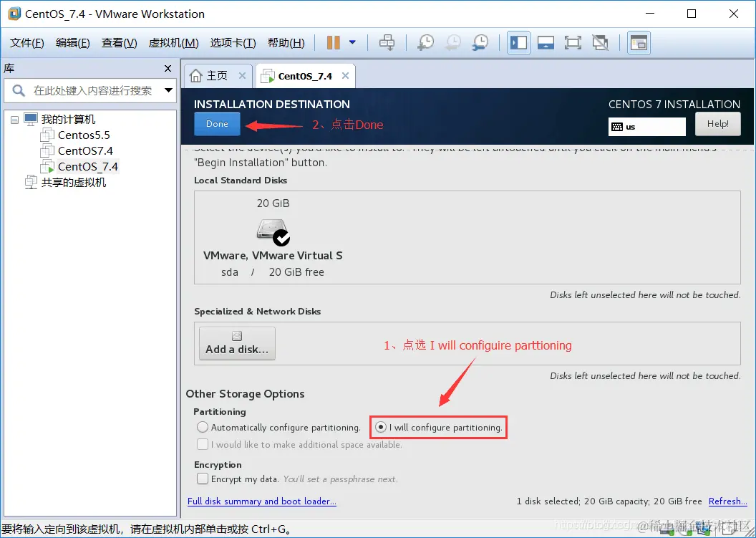The image size is (756, 538).
Task: Click the VMware Workstation title bar icon
Action: click(14, 14)
